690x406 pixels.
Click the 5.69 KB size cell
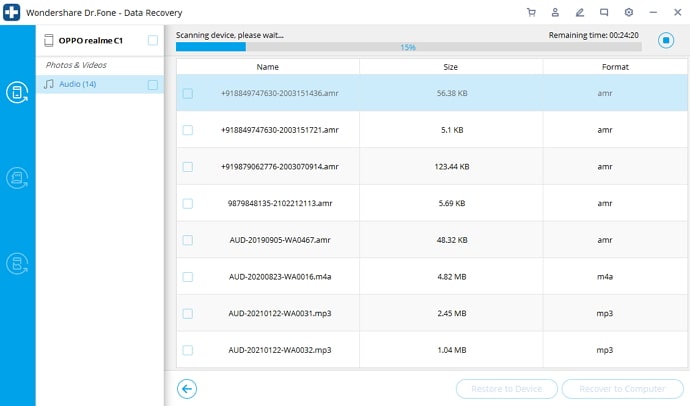coord(452,203)
